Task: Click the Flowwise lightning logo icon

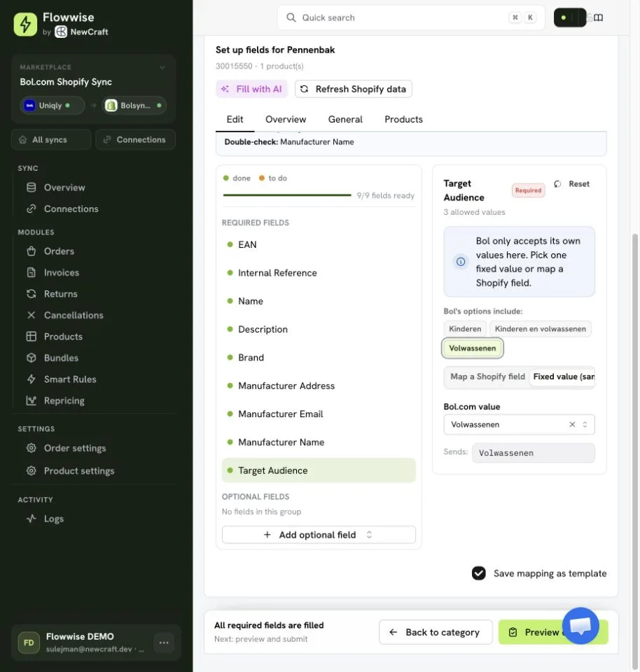Action: [x=25, y=24]
